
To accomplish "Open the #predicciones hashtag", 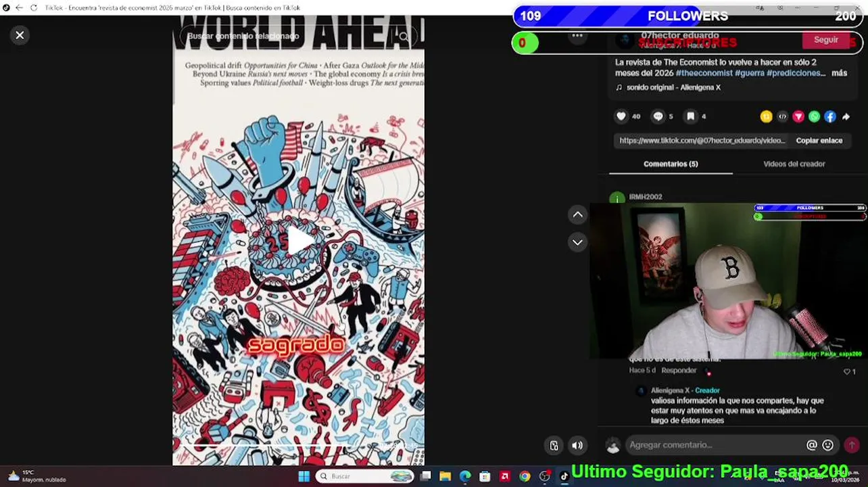I will 796,73.
